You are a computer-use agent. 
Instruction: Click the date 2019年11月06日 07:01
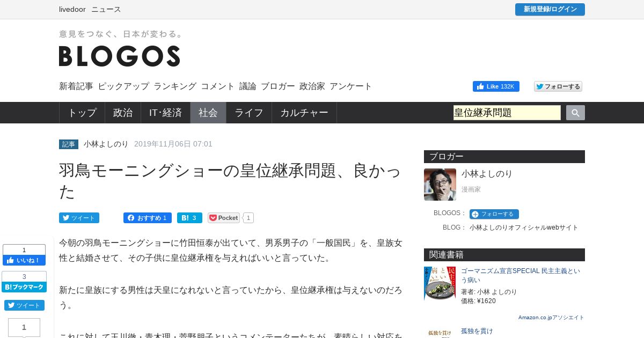point(173,144)
